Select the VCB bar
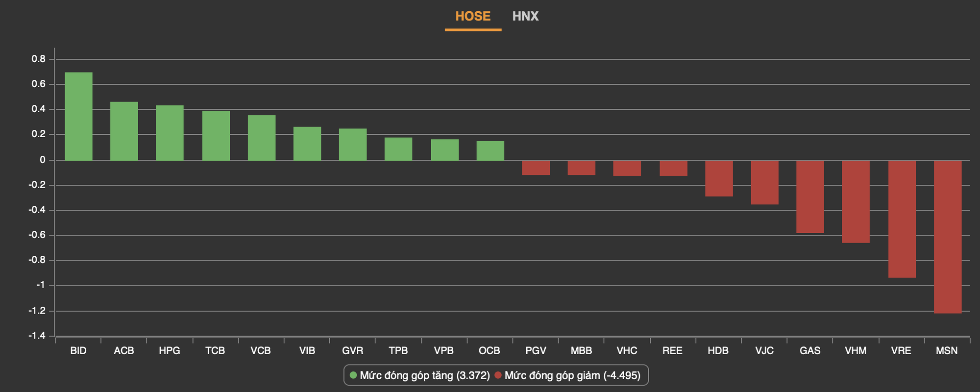The height and width of the screenshot is (392, 980). pyautogui.click(x=262, y=138)
